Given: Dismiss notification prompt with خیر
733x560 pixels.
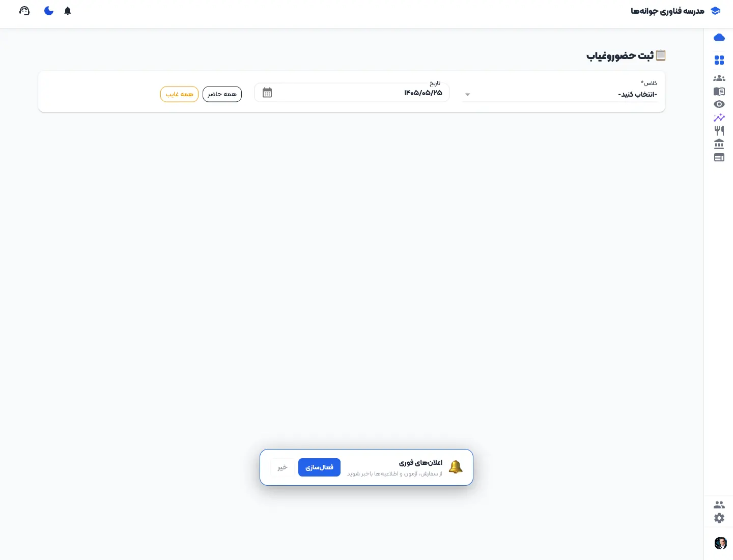Looking at the screenshot, I should click(283, 467).
